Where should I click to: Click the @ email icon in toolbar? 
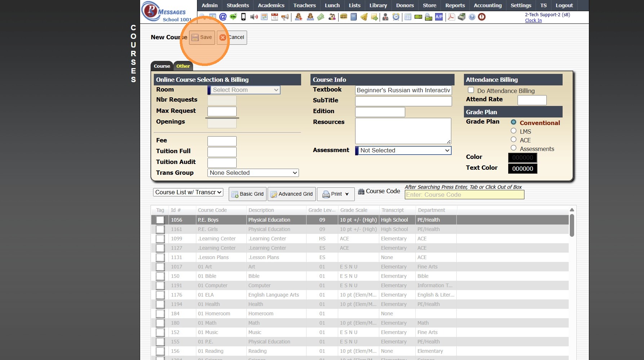tap(223, 17)
